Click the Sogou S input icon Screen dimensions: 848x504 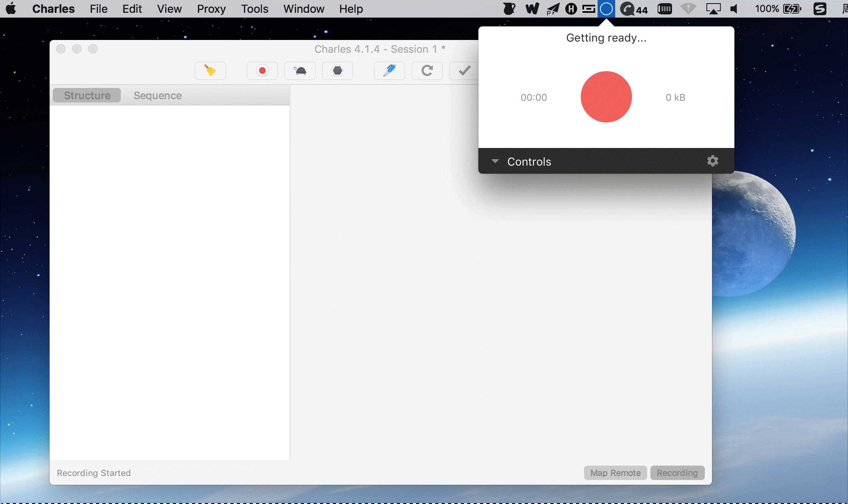pos(820,8)
